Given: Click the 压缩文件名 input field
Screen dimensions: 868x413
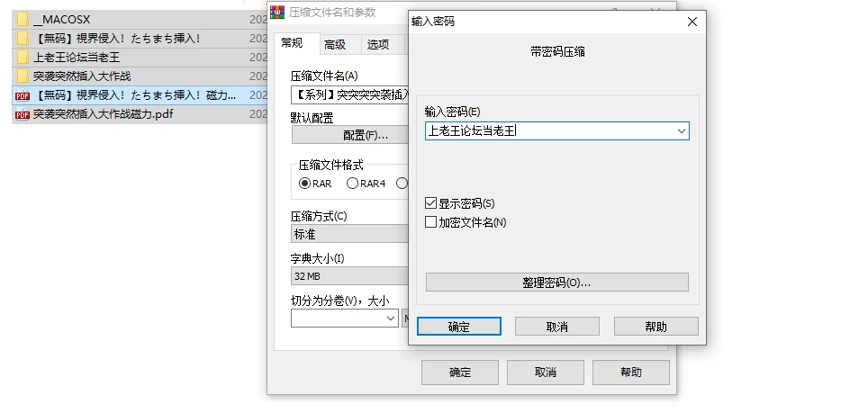Looking at the screenshot, I should [x=349, y=94].
